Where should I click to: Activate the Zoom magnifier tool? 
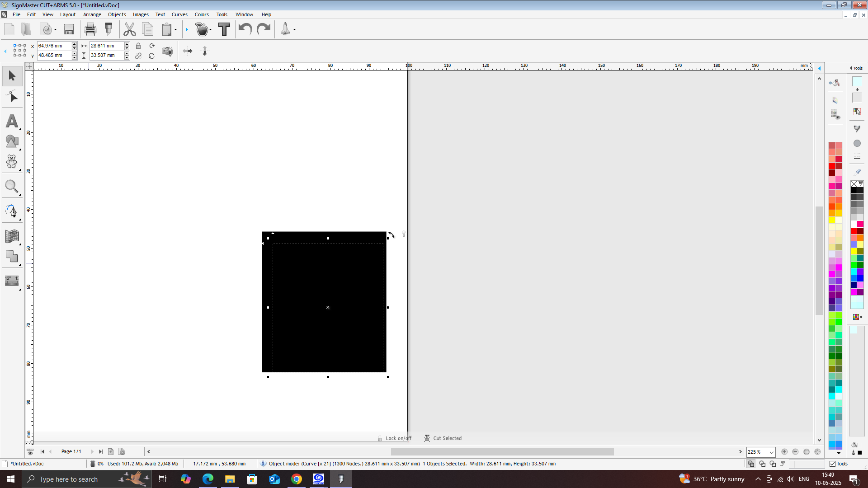[x=12, y=187]
